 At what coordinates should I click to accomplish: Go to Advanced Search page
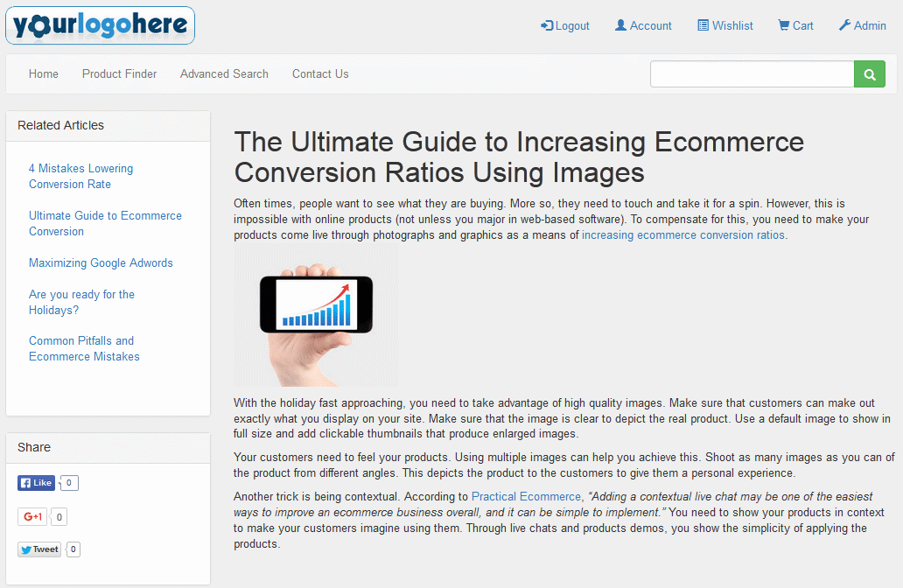224,74
